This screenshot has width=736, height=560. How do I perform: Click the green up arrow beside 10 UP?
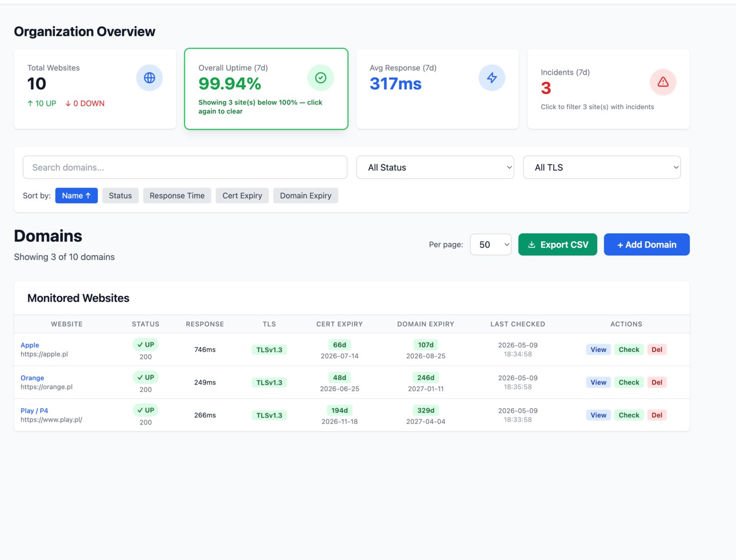[30, 103]
